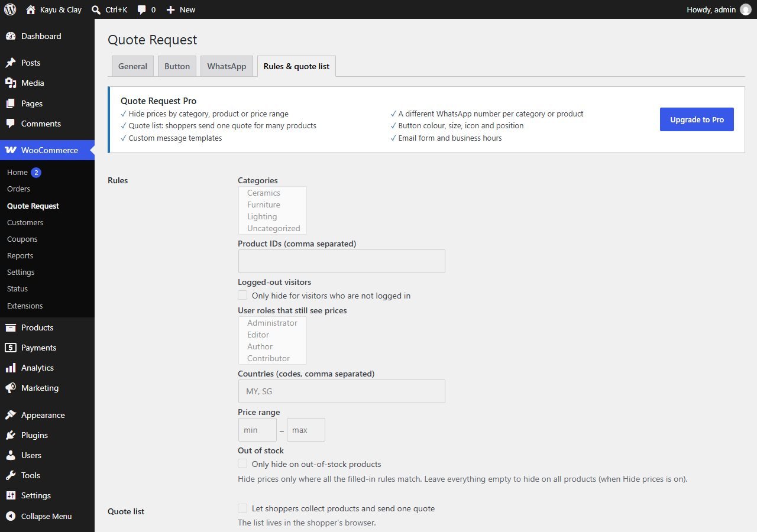This screenshot has height=532, width=757.
Task: Click the Posts pushpin icon
Action: pyautogui.click(x=11, y=63)
